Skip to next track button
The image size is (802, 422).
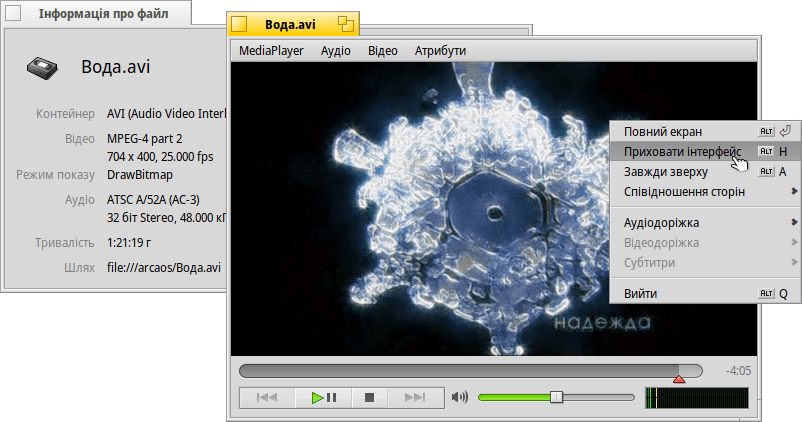pyautogui.click(x=415, y=397)
